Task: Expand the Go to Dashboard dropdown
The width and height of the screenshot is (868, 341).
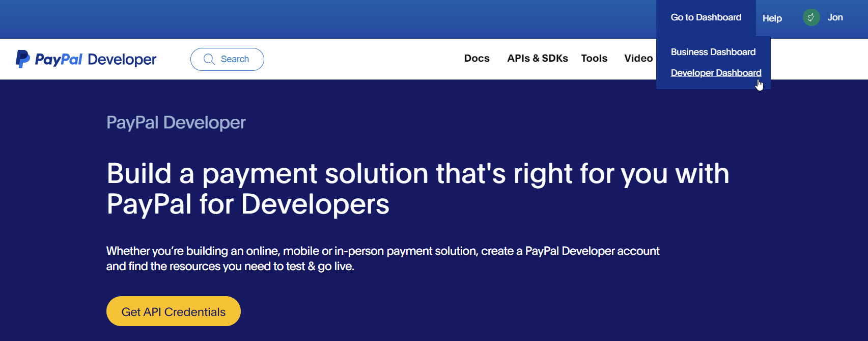Action: 706,17
